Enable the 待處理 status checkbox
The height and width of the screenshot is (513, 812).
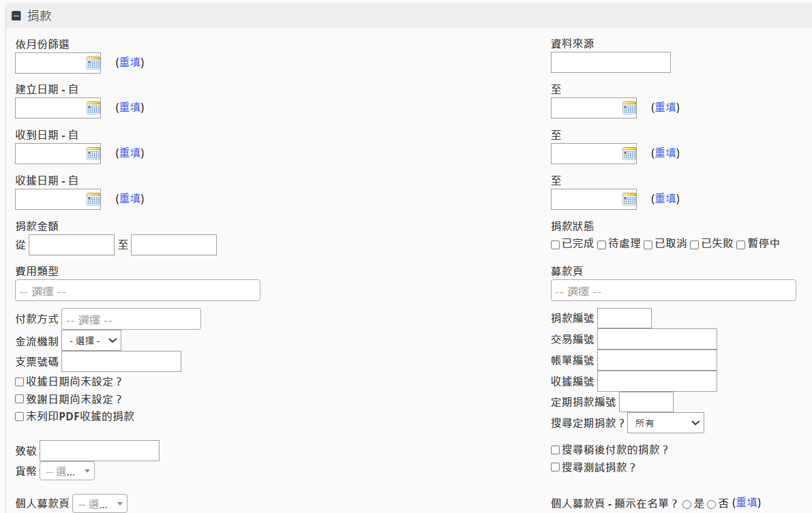tap(602, 245)
